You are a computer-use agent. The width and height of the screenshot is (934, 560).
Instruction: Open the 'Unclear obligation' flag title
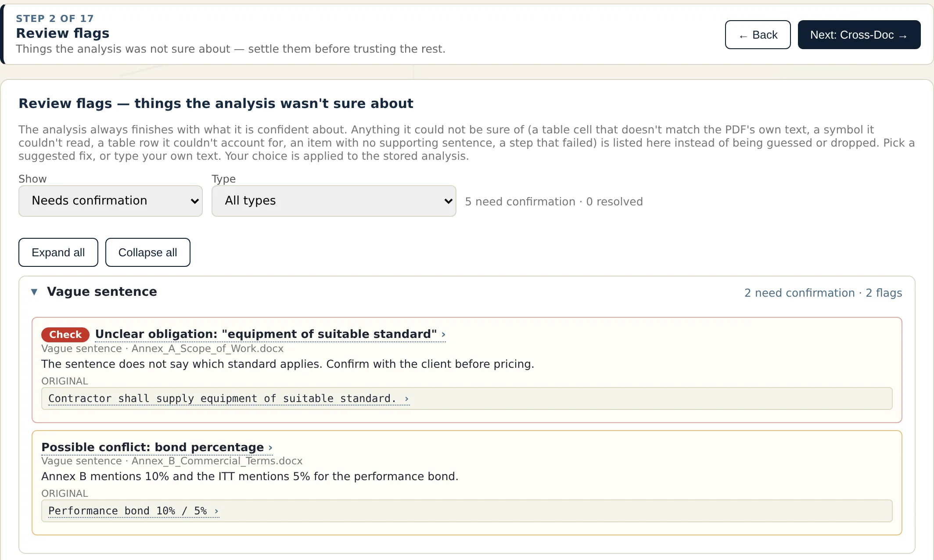270,334
